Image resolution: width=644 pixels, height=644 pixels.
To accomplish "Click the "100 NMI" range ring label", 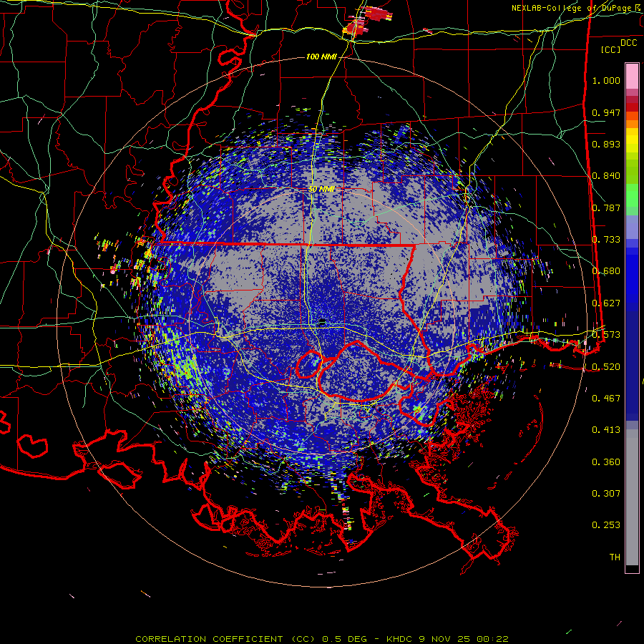I will coord(321,57).
